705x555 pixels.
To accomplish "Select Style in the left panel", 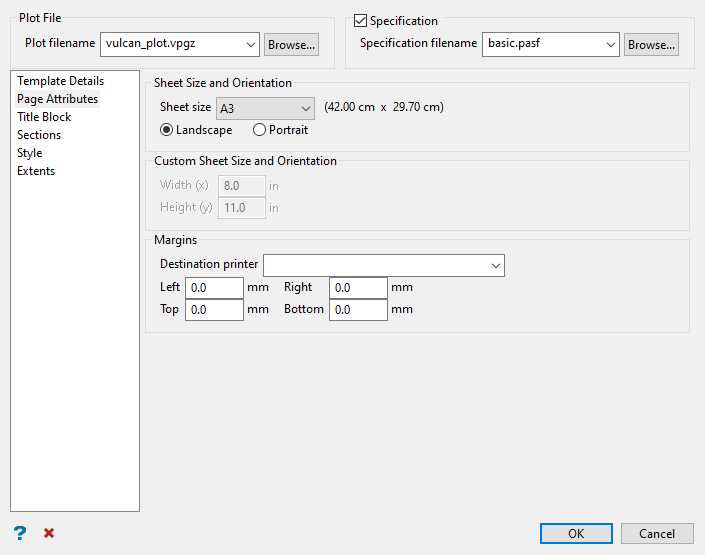I will click(30, 153).
